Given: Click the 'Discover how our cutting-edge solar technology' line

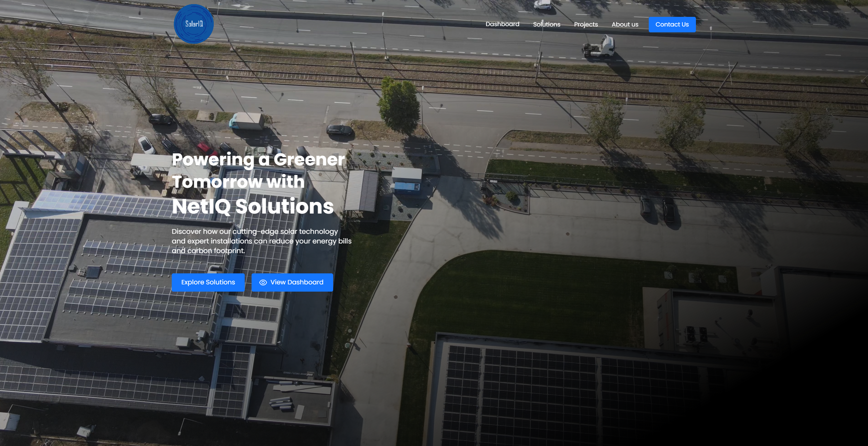Looking at the screenshot, I should click(x=255, y=231).
